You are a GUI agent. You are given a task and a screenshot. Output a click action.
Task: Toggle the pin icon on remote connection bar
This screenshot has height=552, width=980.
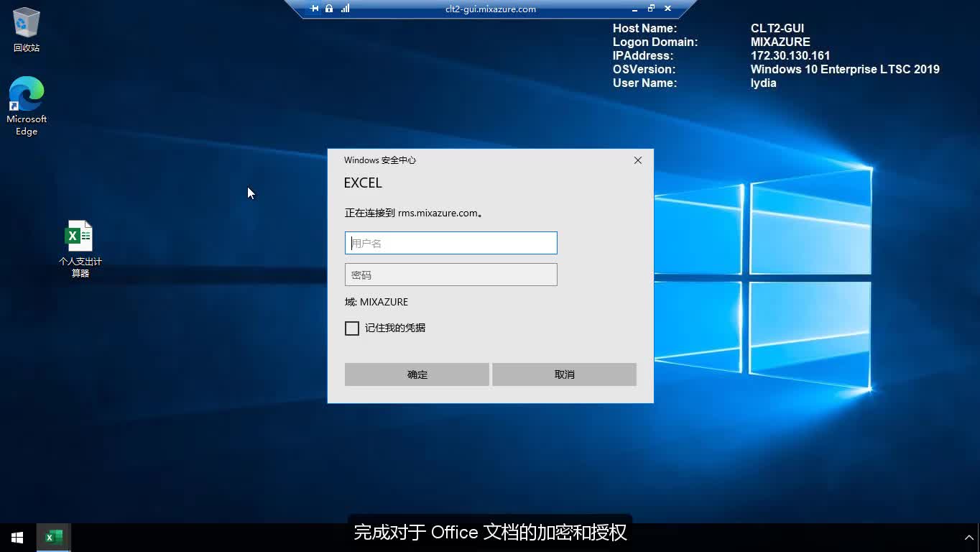tap(314, 9)
